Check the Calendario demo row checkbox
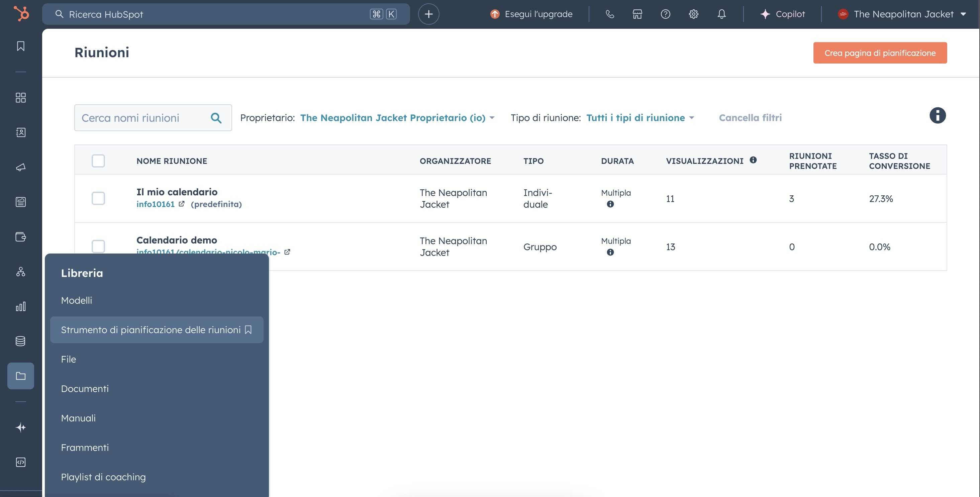 pos(98,246)
